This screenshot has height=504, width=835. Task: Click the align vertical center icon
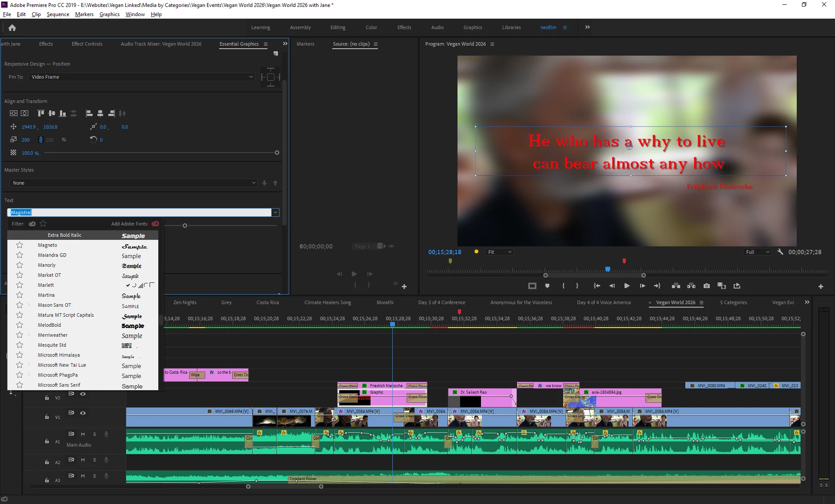(52, 113)
